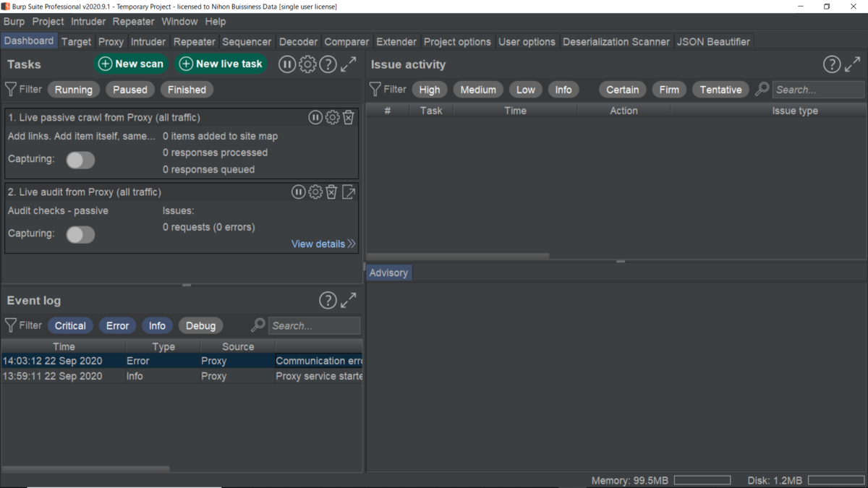Viewport: 868px width, 488px height.
Task: Open Live audit task in new window
Action: point(349,192)
